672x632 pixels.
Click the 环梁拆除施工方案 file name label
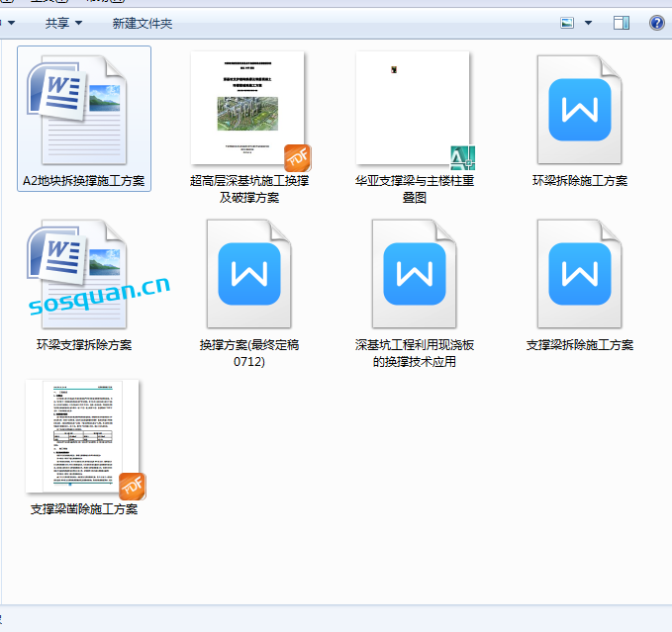coord(579,181)
